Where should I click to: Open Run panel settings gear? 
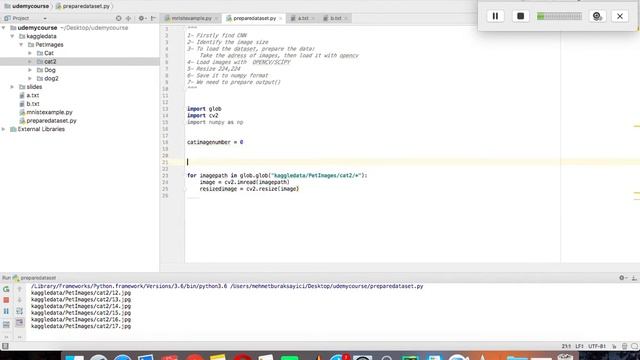tap(622, 278)
